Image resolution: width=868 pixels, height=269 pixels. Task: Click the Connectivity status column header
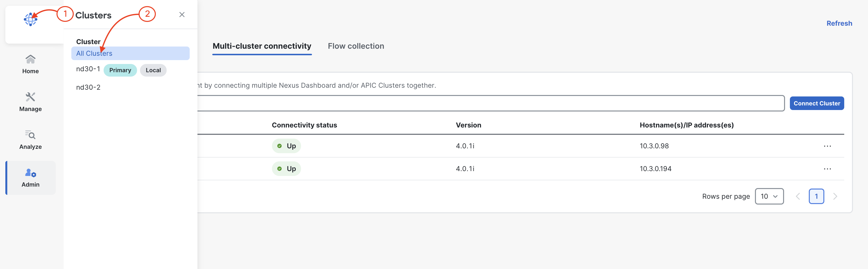pos(304,125)
